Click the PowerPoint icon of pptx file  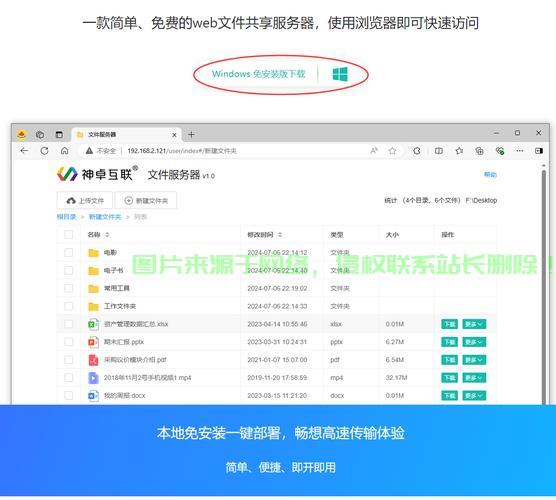click(93, 342)
